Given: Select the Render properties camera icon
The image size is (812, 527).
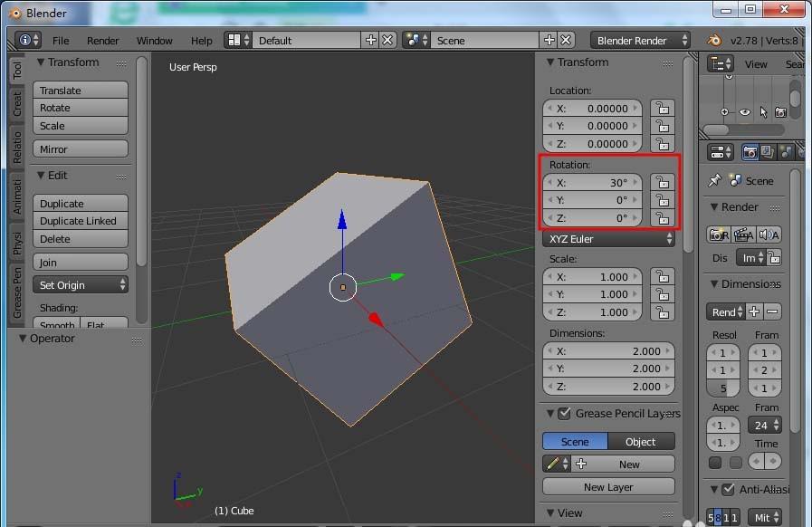Looking at the screenshot, I should tap(750, 152).
